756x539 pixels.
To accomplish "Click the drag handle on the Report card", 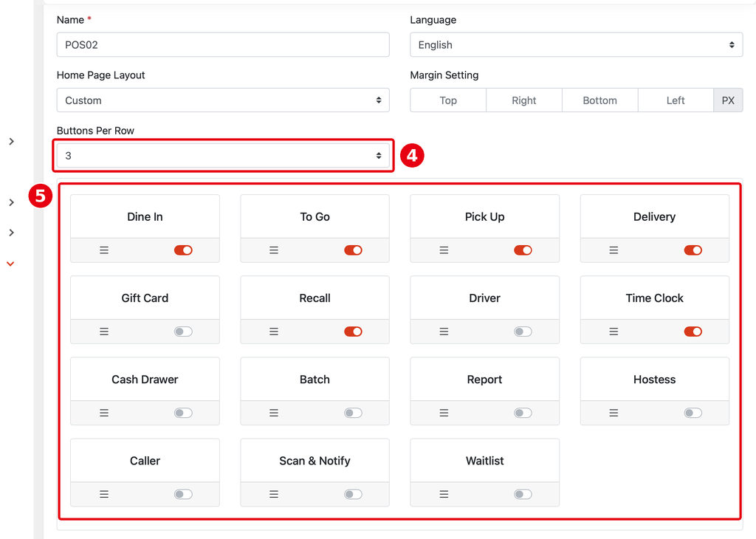I will (x=444, y=413).
